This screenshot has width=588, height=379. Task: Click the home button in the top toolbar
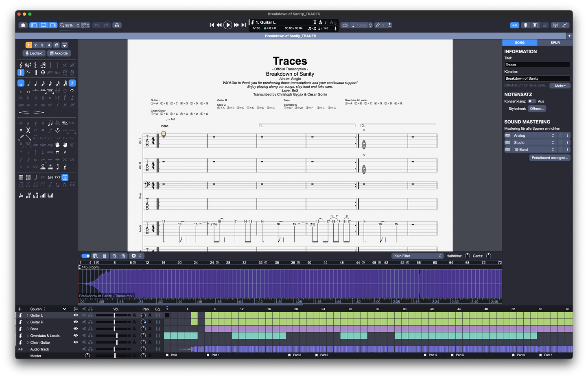(x=23, y=25)
